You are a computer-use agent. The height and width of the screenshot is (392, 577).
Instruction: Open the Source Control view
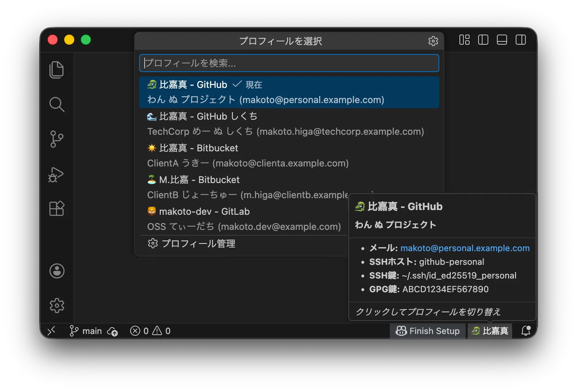coord(57,139)
